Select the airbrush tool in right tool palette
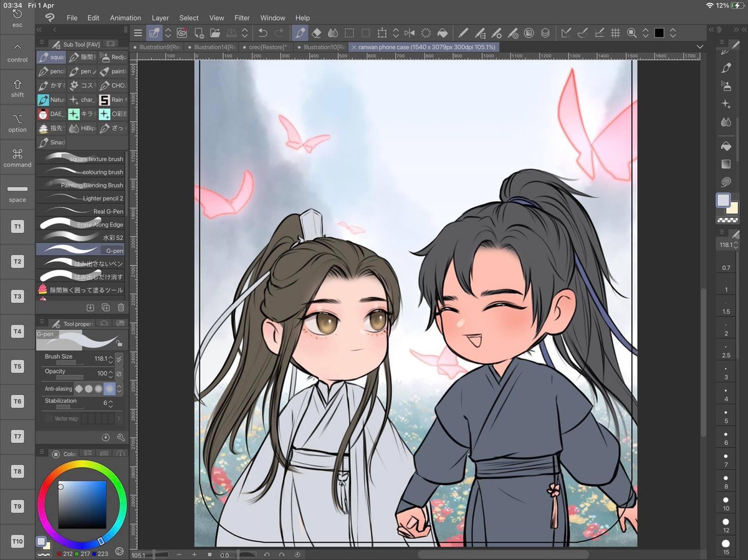Image resolution: width=748 pixels, height=560 pixels. point(726,85)
